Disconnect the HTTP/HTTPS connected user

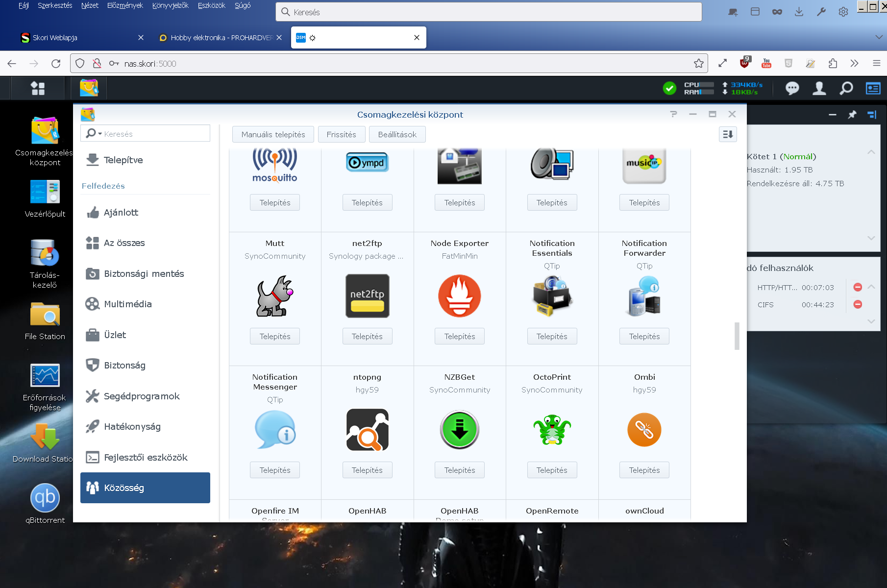(x=858, y=287)
